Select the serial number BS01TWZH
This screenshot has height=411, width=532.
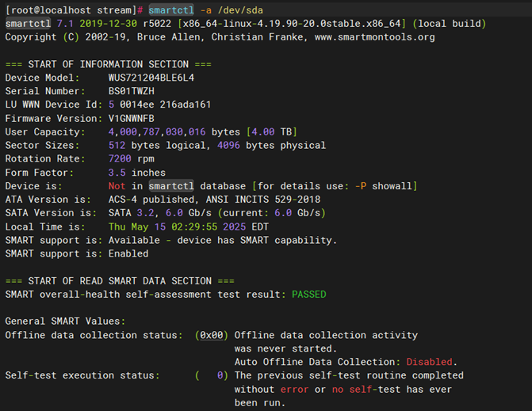[x=132, y=91]
